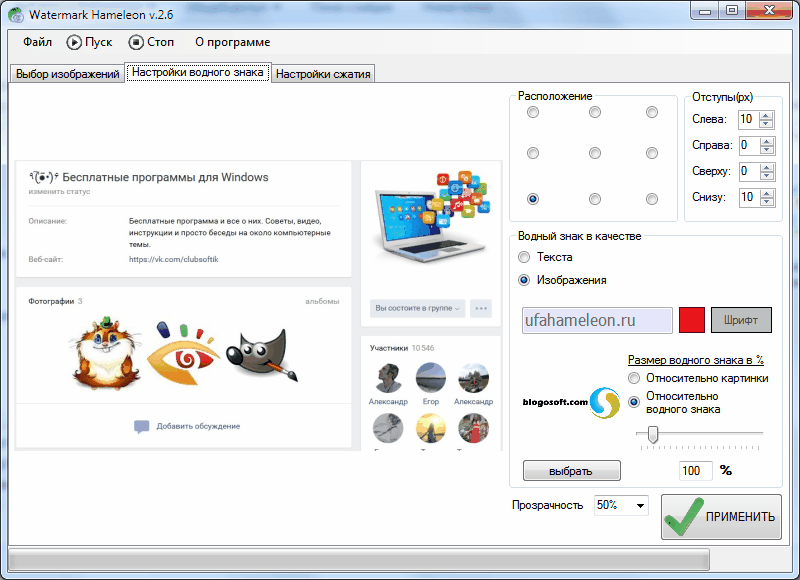Open the О программе menu
The height and width of the screenshot is (580, 800).
pos(233,42)
